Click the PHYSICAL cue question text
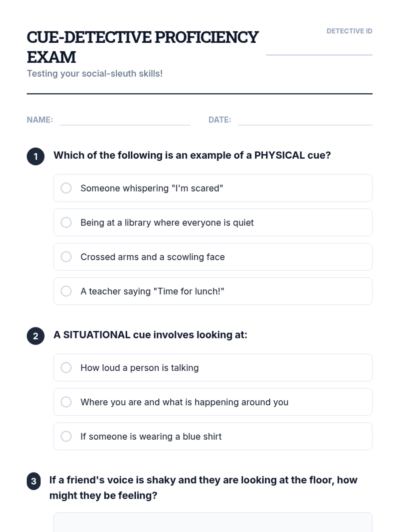The width and height of the screenshot is (399, 532). [x=192, y=155]
